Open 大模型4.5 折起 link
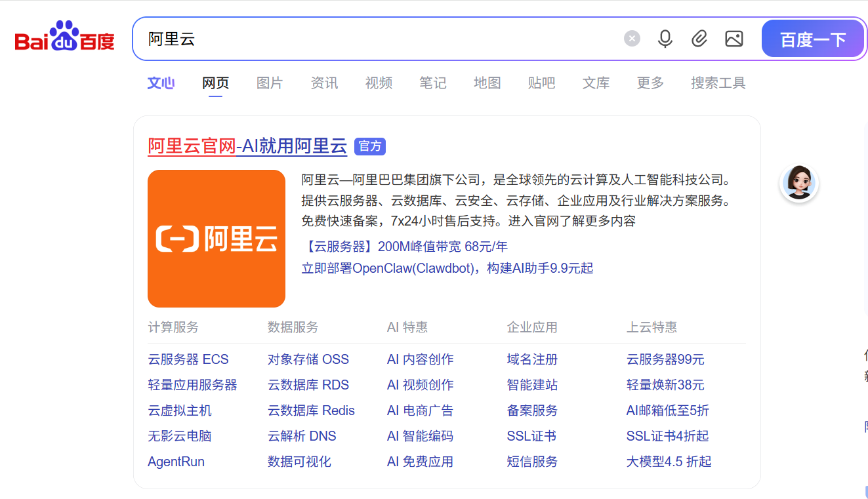This screenshot has width=868, height=499. click(669, 462)
